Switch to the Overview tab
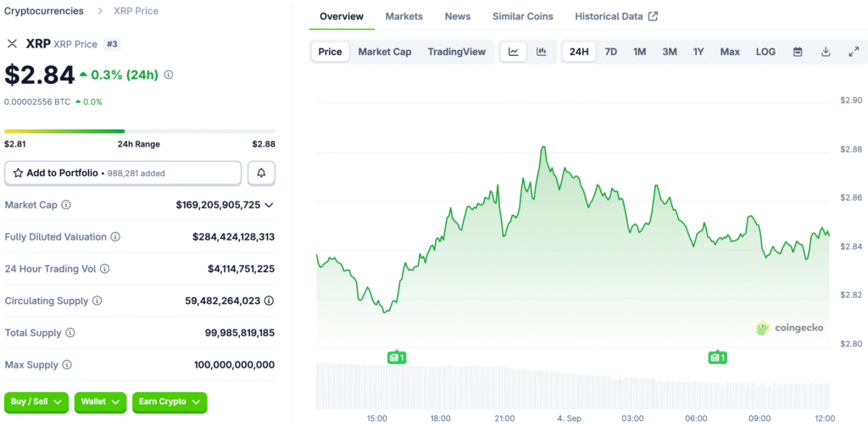The image size is (868, 426). [342, 16]
